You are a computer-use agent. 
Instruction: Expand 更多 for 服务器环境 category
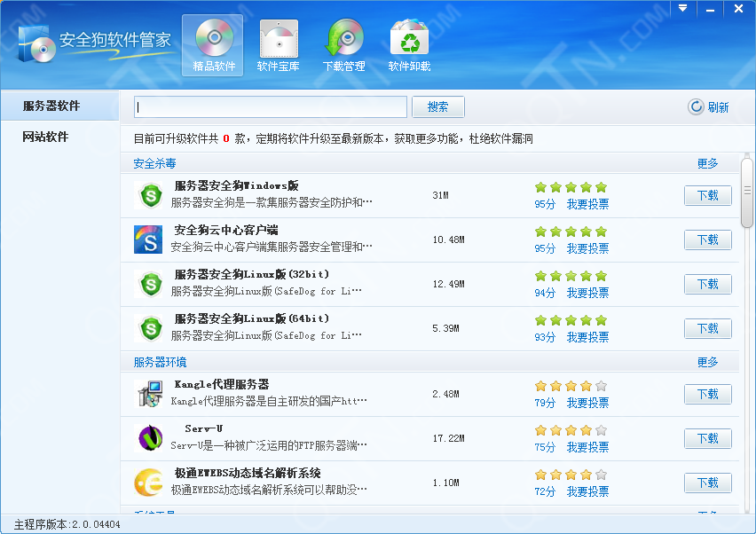pos(707,362)
